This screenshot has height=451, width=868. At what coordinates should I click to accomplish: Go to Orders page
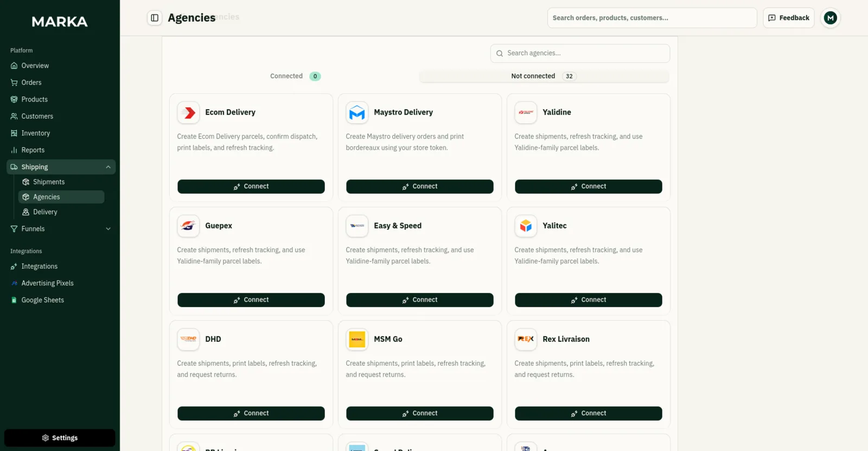(61, 82)
